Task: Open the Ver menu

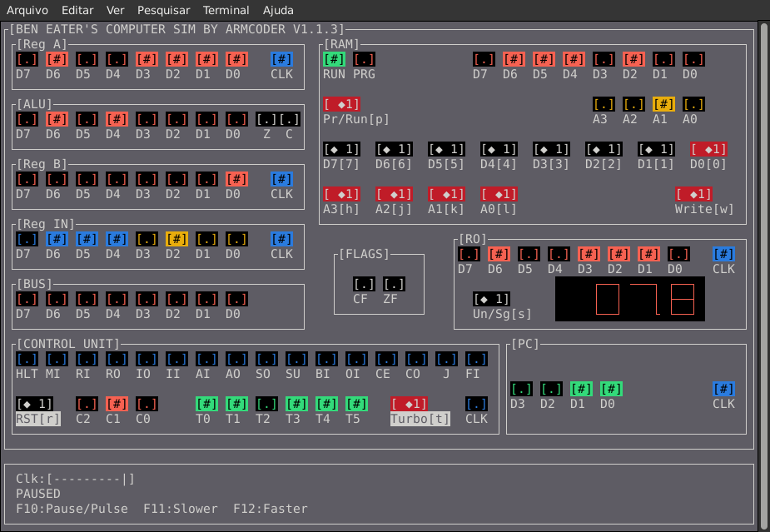Action: (x=116, y=10)
